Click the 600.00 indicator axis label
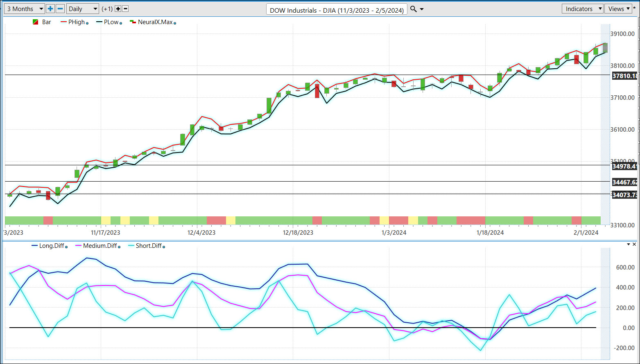This screenshot has height=364, width=640. coord(625,267)
